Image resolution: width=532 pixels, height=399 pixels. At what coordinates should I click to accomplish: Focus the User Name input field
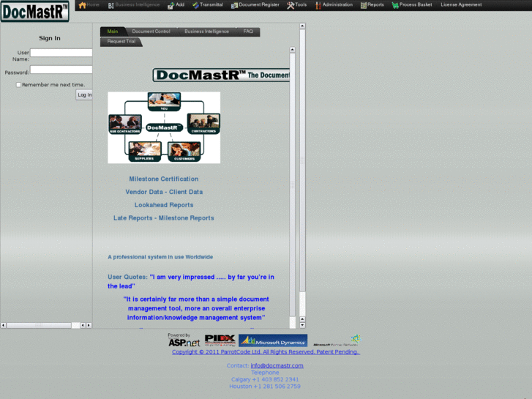pos(61,53)
